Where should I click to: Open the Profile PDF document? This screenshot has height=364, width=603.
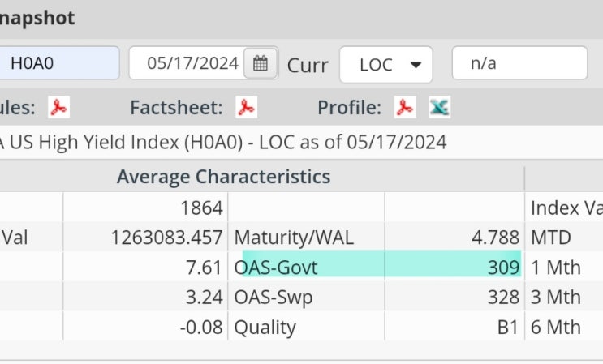click(x=405, y=107)
